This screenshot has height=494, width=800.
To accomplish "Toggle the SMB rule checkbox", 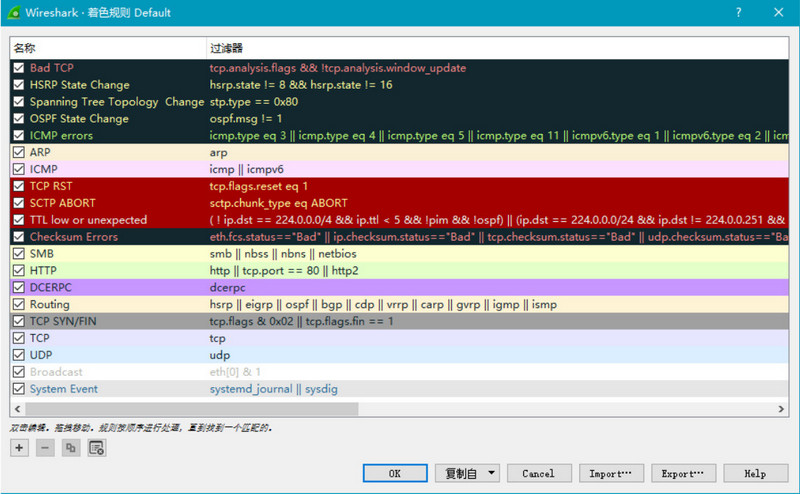I will click(x=19, y=254).
